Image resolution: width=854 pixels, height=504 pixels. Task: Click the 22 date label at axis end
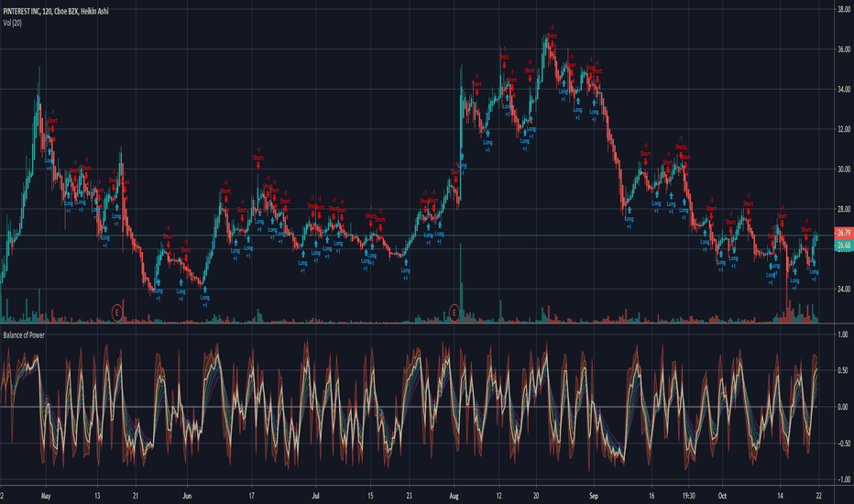[x=818, y=496]
